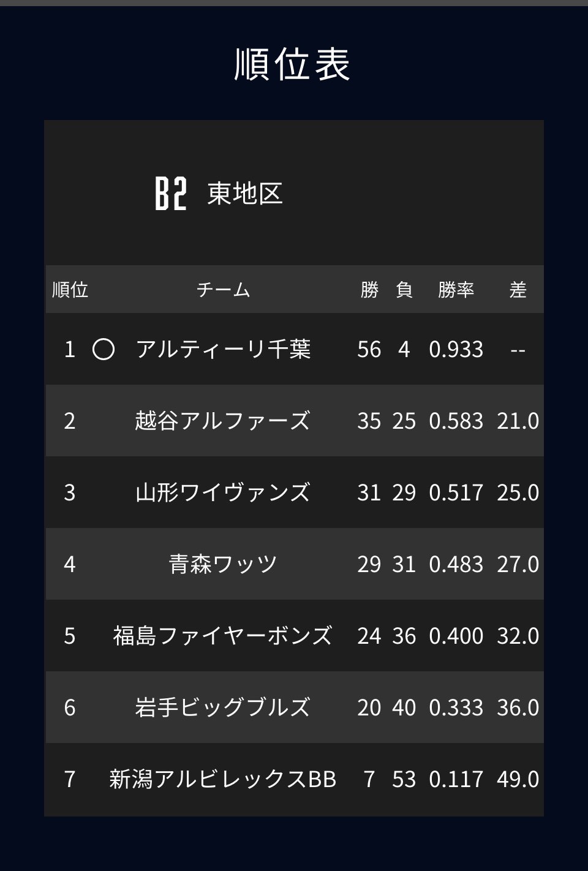
Task: Open the 福島ファイヤーボンズ team entry
Action: (223, 636)
